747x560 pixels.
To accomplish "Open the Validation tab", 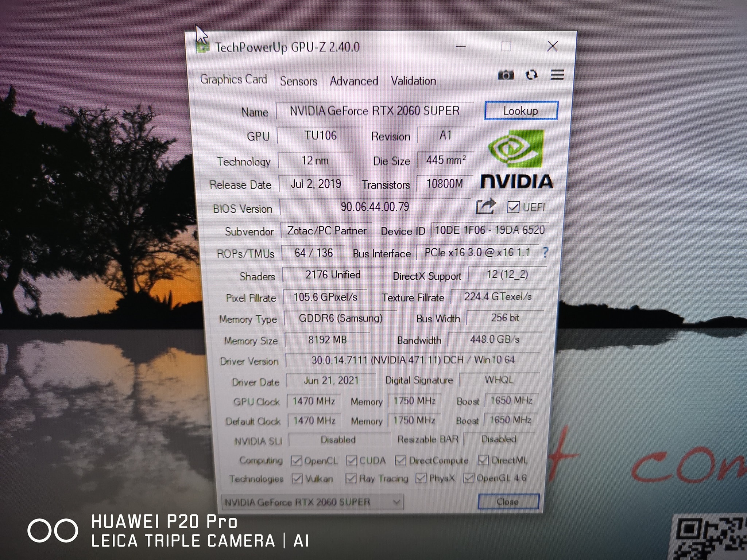I will point(413,81).
